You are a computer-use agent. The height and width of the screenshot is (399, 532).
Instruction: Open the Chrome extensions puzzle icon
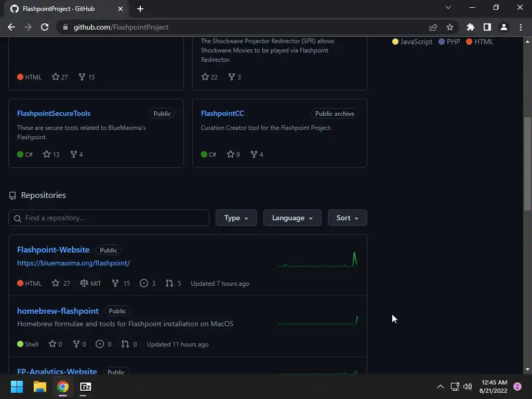coord(471,27)
